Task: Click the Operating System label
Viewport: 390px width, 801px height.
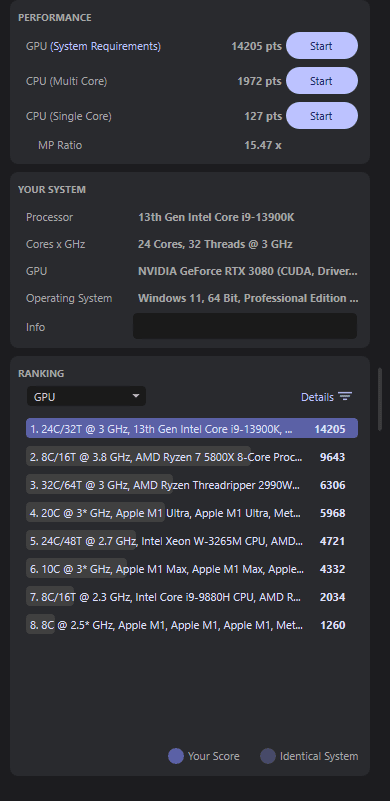Action: (x=69, y=298)
